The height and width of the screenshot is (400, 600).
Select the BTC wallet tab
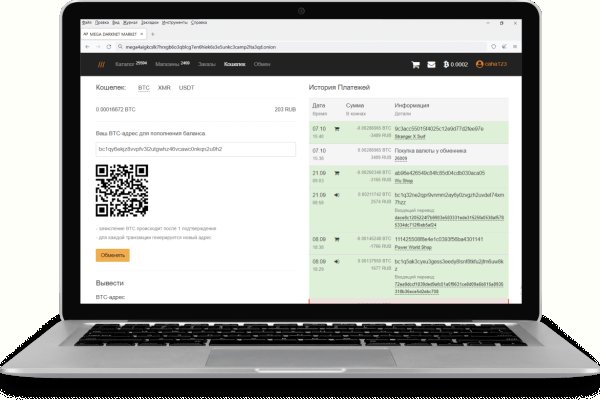(143, 87)
